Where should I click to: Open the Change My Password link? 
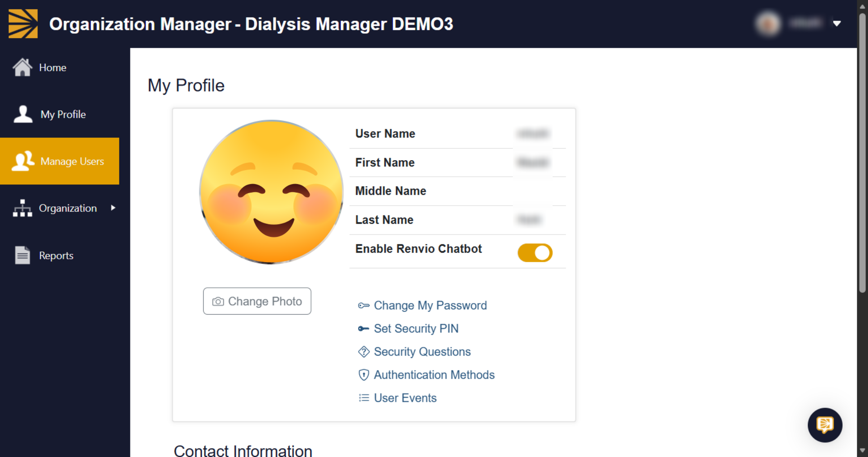(430, 306)
